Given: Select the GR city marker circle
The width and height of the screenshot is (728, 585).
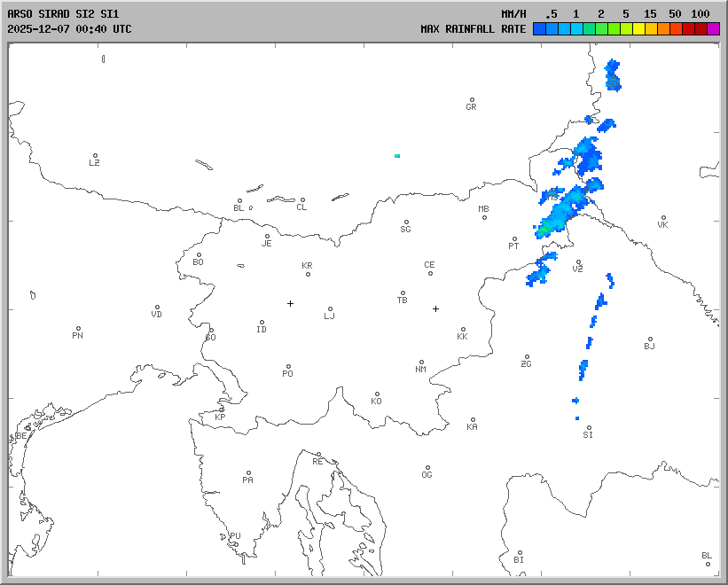Looking at the screenshot, I should 472,100.
